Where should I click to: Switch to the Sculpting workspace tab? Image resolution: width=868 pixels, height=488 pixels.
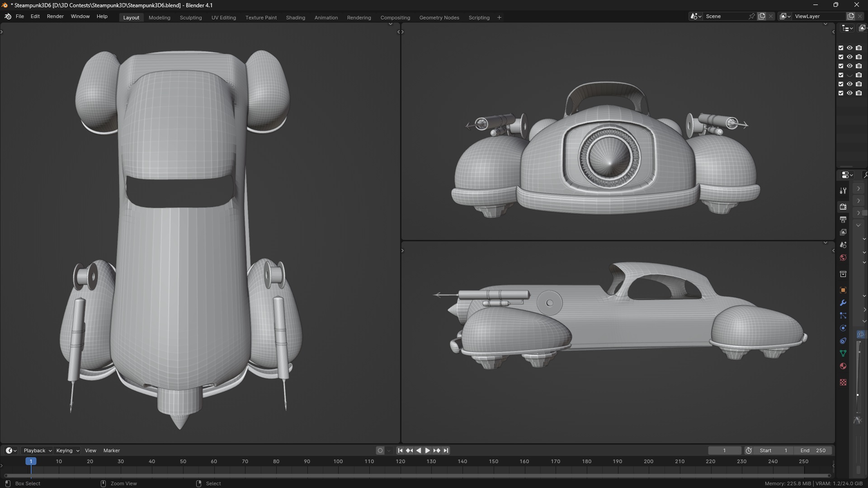coord(190,18)
